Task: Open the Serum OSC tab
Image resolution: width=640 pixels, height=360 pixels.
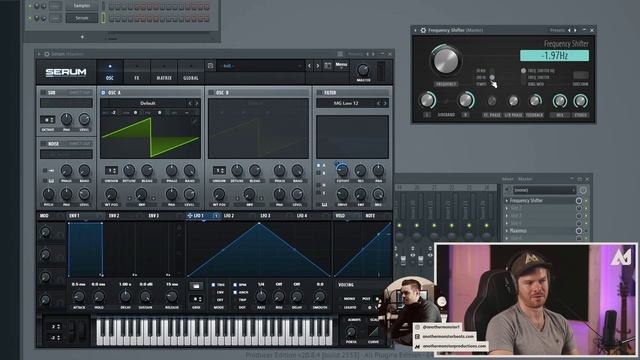Action: click(110, 72)
